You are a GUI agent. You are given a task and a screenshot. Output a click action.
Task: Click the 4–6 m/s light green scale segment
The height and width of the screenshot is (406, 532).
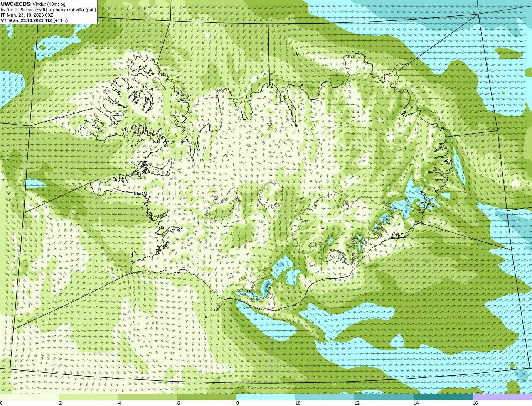(148, 397)
